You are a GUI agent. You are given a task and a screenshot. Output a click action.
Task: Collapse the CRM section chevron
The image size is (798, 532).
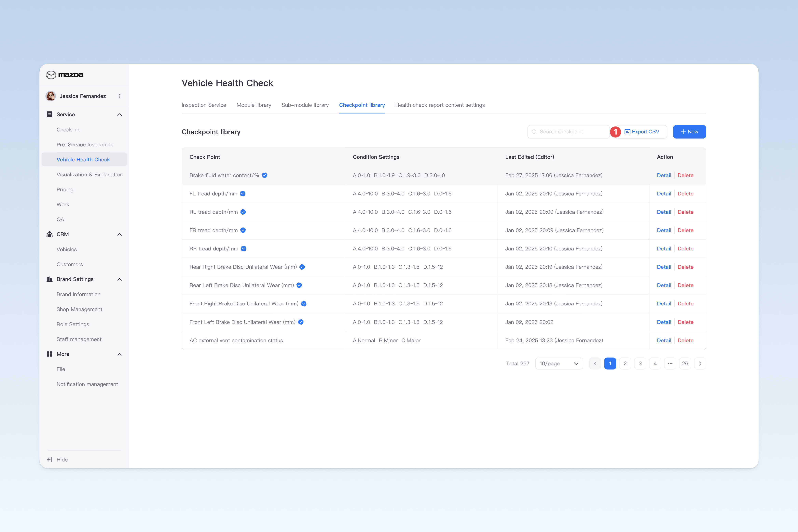click(x=119, y=234)
